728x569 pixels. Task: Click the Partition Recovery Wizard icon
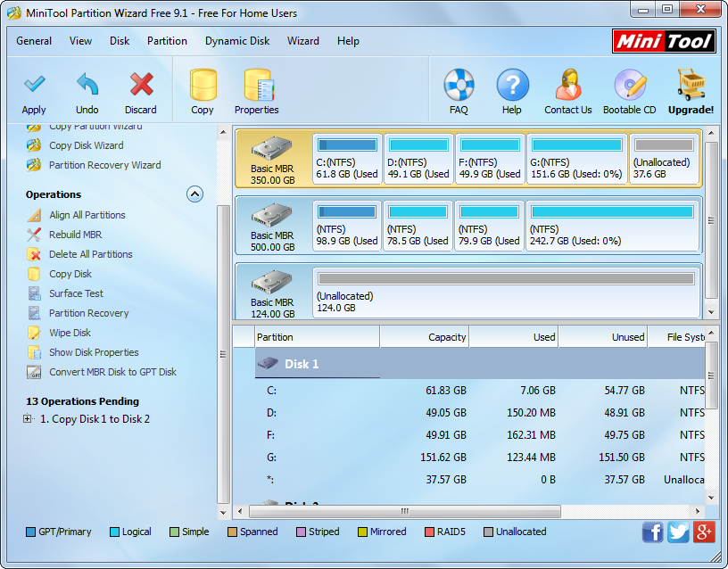(34, 165)
